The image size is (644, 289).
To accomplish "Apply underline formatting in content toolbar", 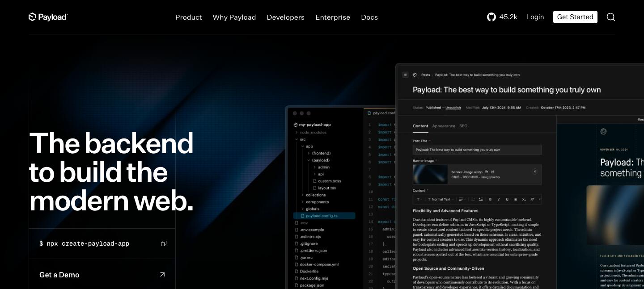I will [x=507, y=199].
